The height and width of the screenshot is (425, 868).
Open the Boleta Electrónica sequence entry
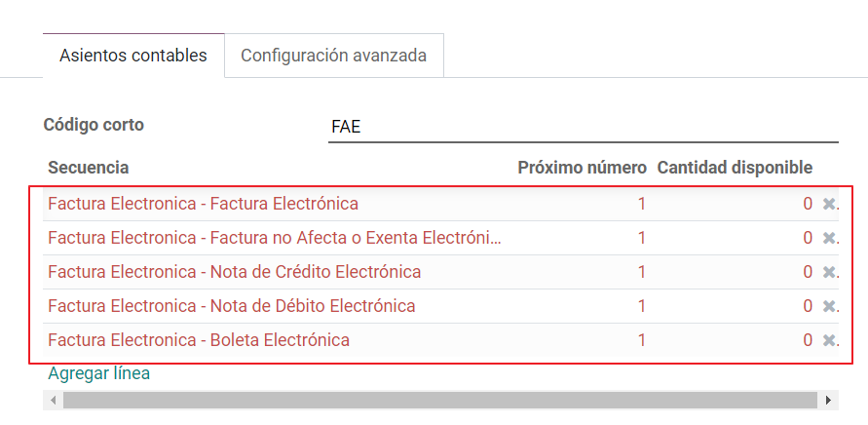[199, 339]
